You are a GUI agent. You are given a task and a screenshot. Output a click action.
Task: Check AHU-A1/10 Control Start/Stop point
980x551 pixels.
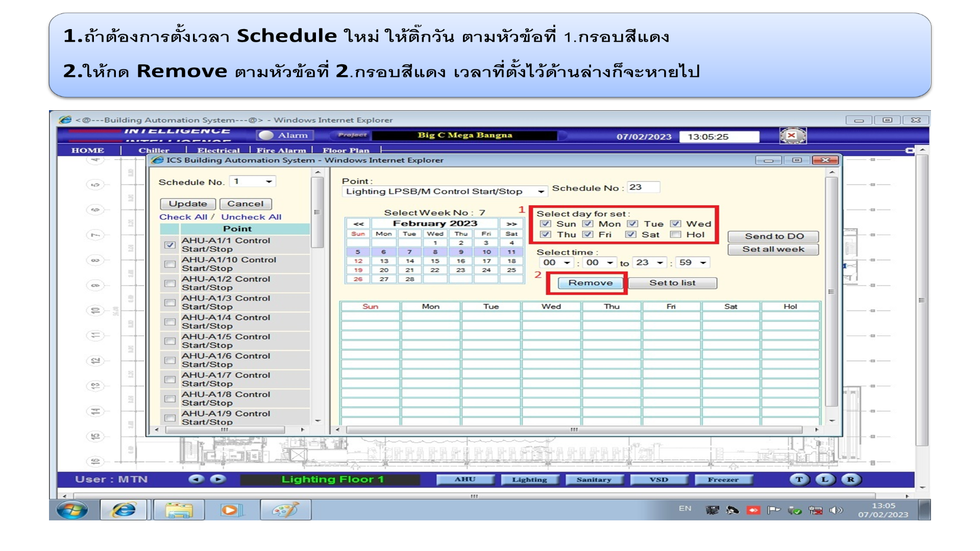[170, 264]
